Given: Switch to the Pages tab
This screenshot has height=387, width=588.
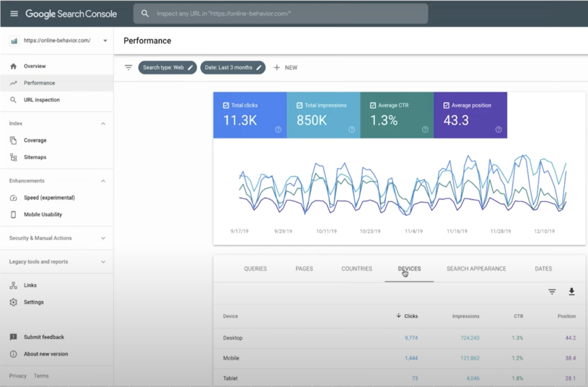Looking at the screenshot, I should pos(304,269).
